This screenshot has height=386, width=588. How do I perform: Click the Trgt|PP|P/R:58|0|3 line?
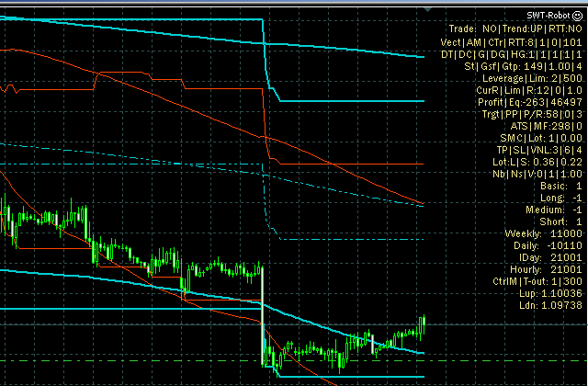532,114
